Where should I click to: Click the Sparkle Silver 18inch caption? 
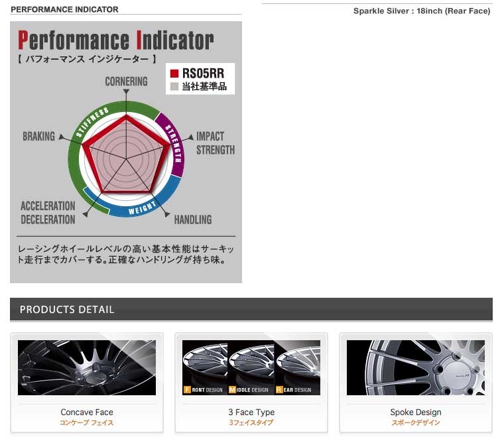(x=422, y=11)
